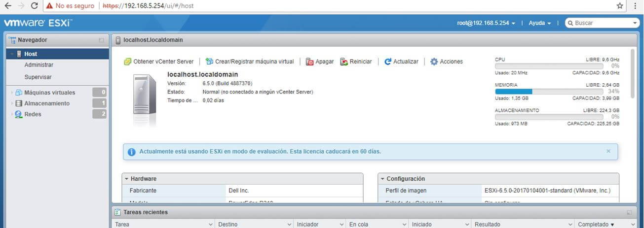This screenshot has height=228, width=644.
Task: Click Almacenamiento storage icon
Action: (x=19, y=103)
